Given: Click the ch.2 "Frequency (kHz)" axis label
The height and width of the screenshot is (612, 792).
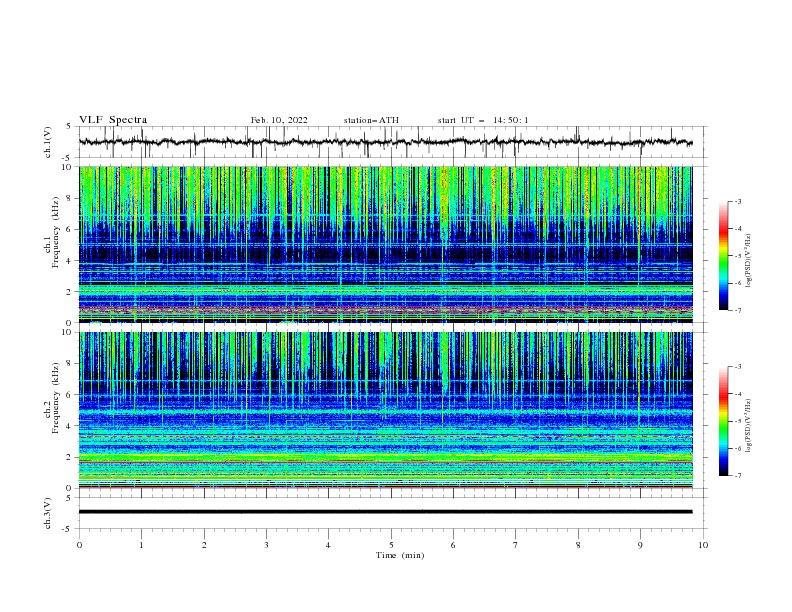Looking at the screenshot, I should pos(56,398).
